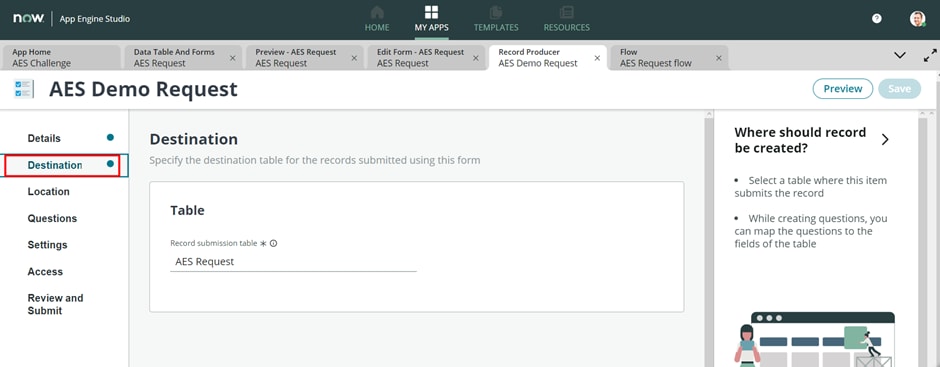Toggle full screen expand arrows

[930, 56]
